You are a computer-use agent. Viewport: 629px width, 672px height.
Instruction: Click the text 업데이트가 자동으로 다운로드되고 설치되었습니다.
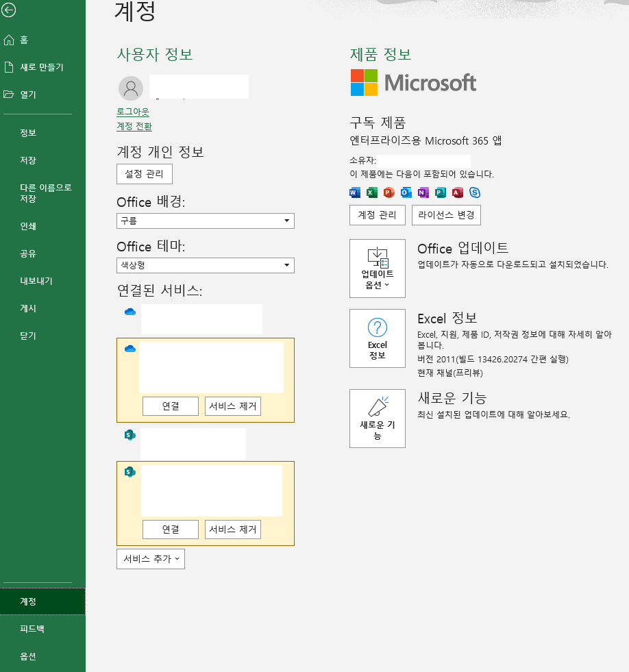[513, 264]
